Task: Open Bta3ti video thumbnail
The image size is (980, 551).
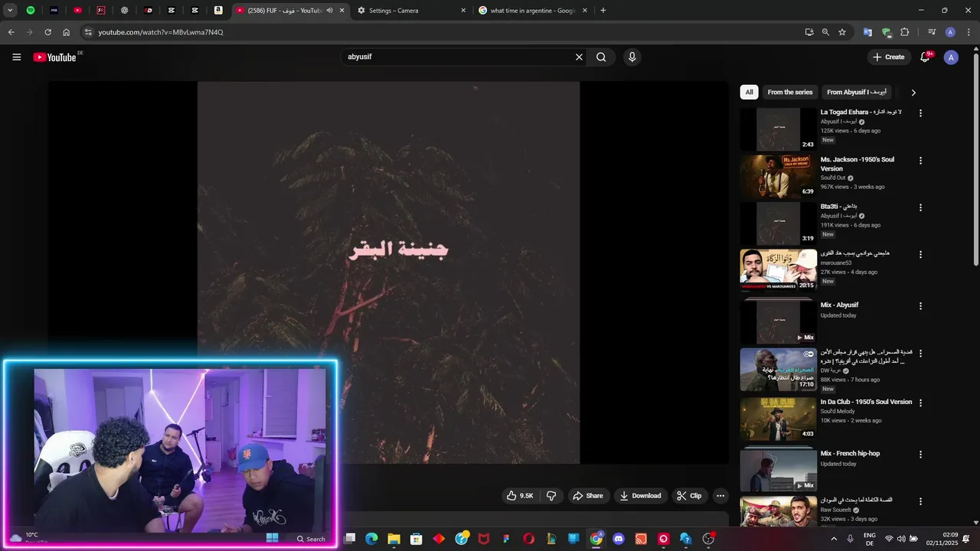Action: pos(778,223)
